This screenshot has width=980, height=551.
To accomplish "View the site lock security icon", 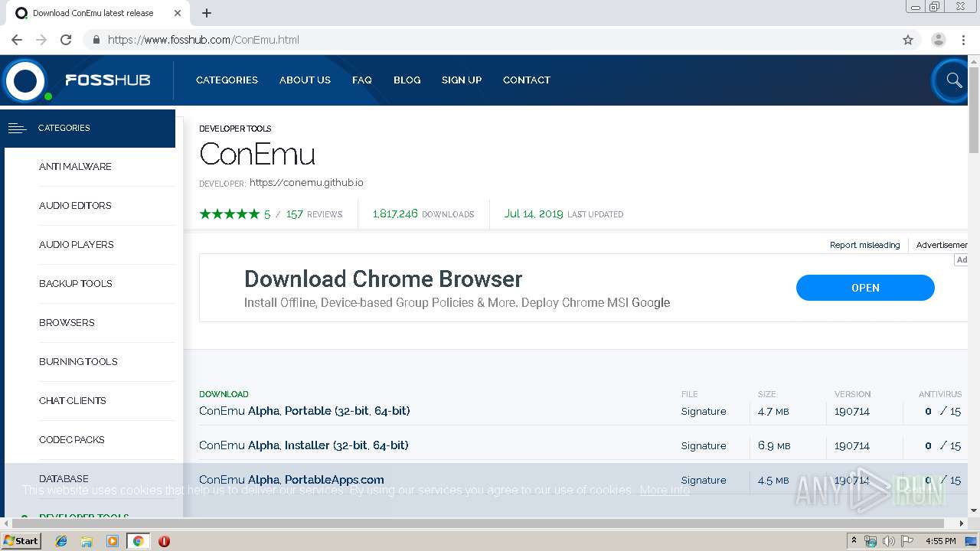I will pyautogui.click(x=96, y=40).
